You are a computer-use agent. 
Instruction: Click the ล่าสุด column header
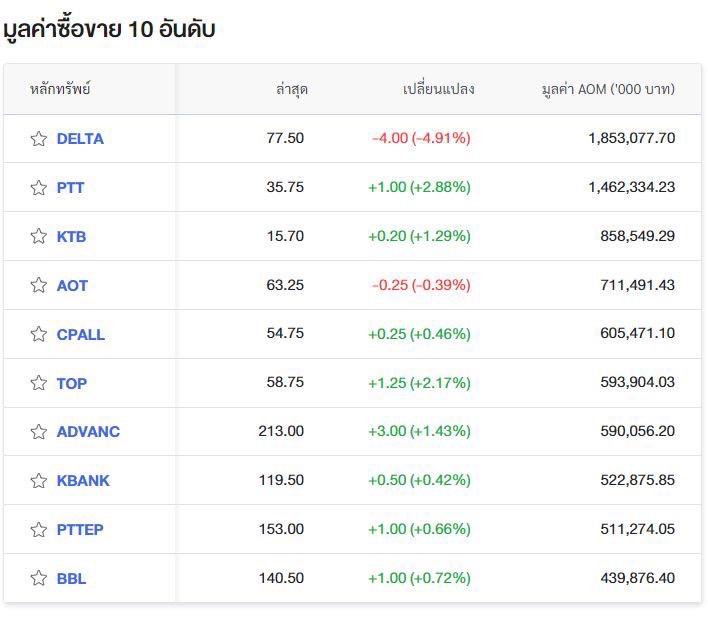click(x=292, y=89)
